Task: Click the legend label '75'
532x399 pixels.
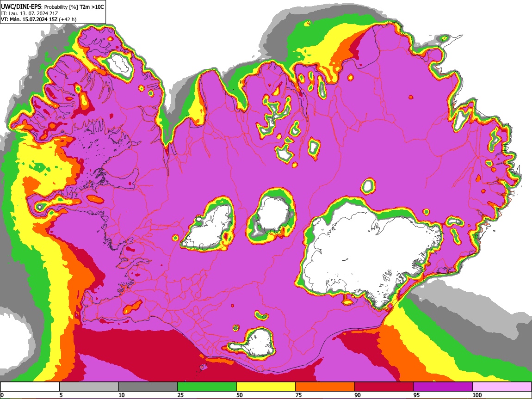Action: (x=298, y=395)
